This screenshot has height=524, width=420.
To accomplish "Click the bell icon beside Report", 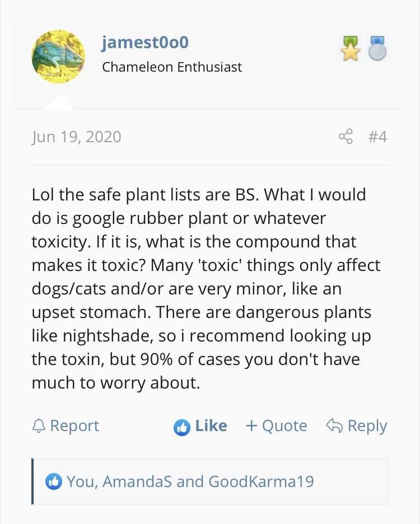I will pyautogui.click(x=39, y=425).
